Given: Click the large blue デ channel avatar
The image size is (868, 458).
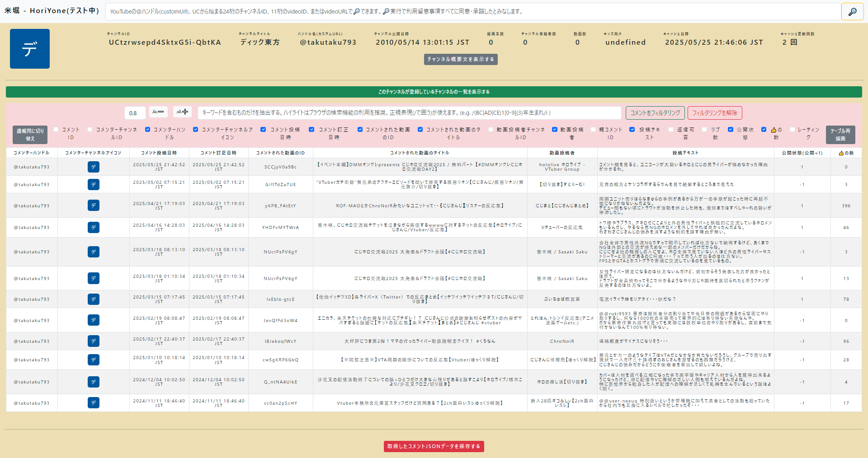Looking at the screenshot, I should click(30, 49).
